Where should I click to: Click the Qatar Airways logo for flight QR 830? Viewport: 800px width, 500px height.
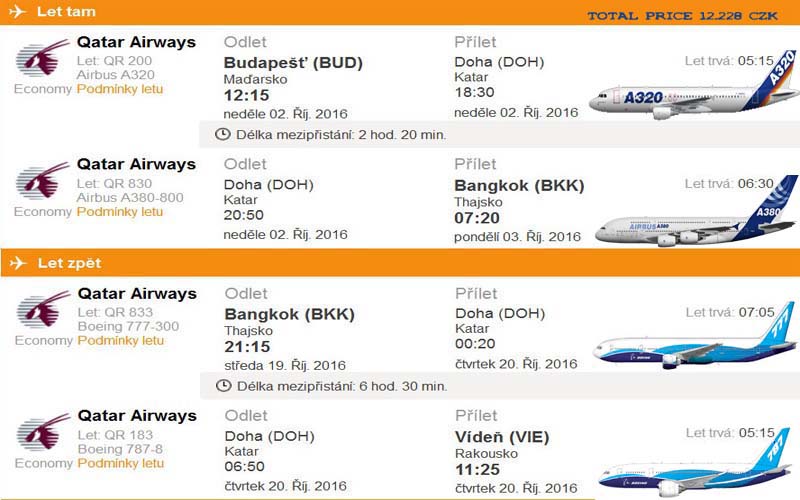[x=42, y=180]
